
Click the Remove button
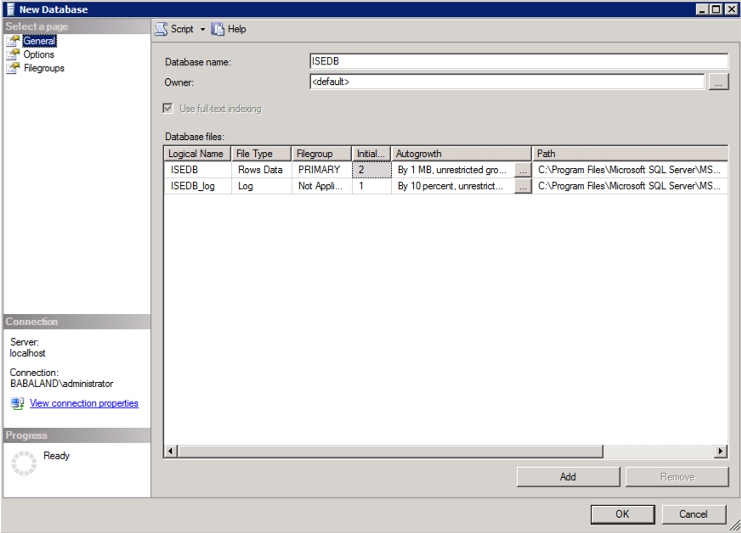point(677,477)
